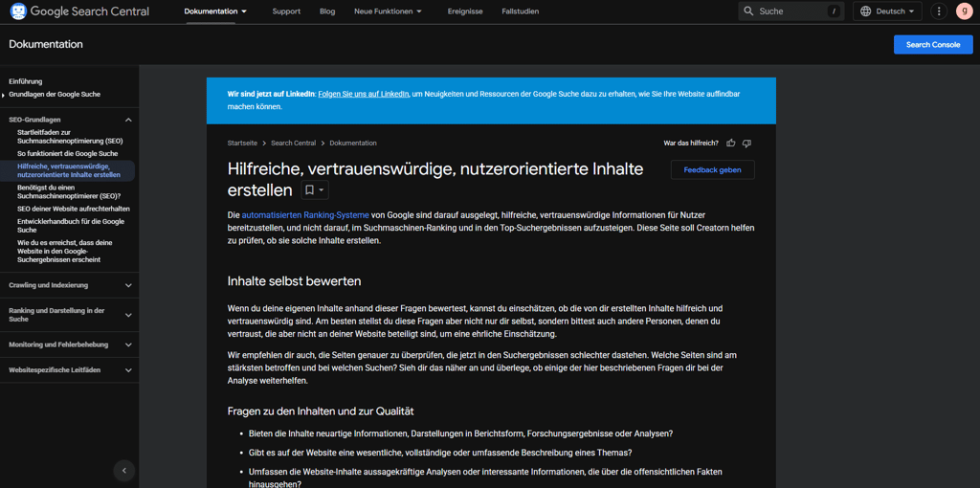This screenshot has height=488, width=980.
Task: Follow the Folgen Sie uns auf LinkedIn link
Action: coord(363,94)
